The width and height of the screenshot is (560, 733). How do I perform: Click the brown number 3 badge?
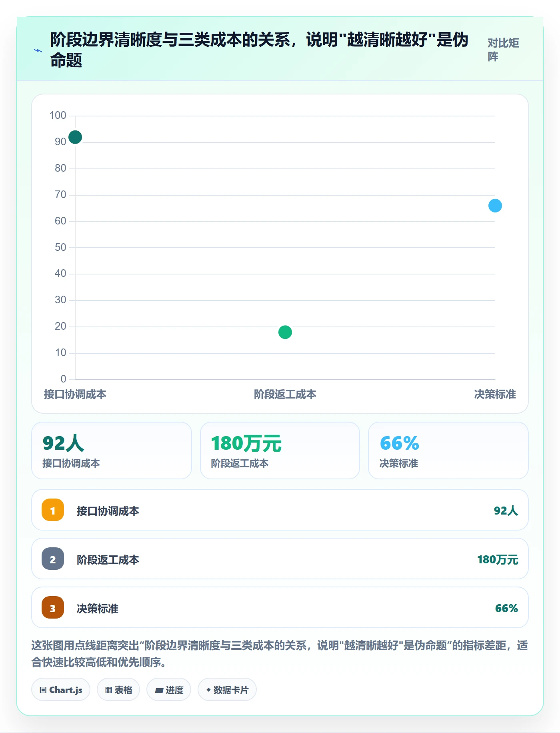pyautogui.click(x=53, y=607)
